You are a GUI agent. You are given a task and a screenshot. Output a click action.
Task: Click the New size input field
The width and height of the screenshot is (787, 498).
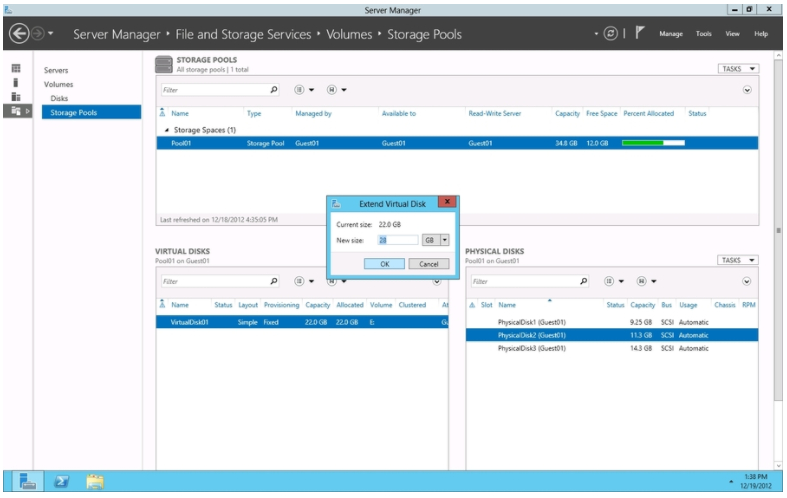click(398, 240)
